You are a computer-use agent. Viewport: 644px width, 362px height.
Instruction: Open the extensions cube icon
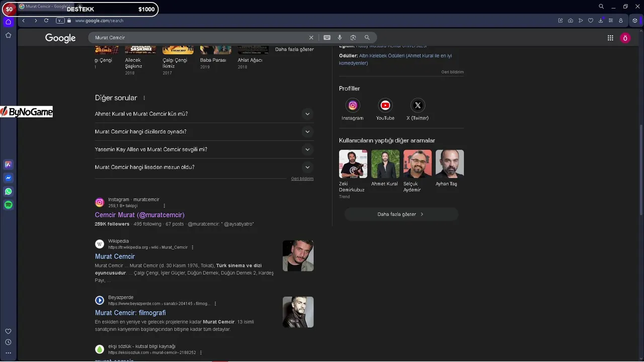click(635, 21)
